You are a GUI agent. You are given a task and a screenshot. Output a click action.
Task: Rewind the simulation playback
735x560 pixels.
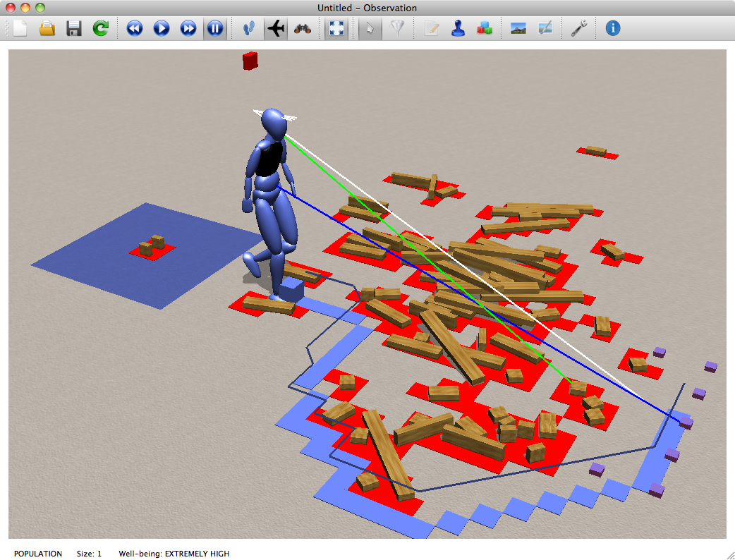(135, 28)
